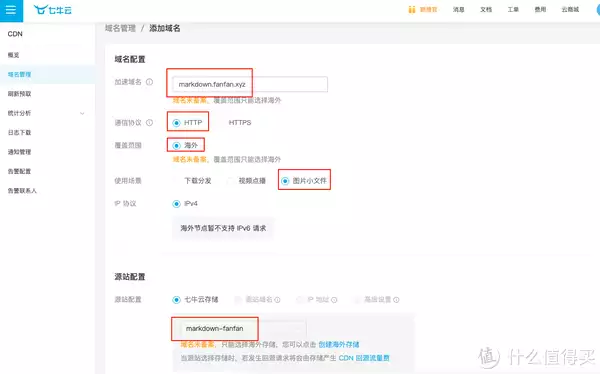
Task: Show info icon next to IP 地址 option
Action: point(334,300)
